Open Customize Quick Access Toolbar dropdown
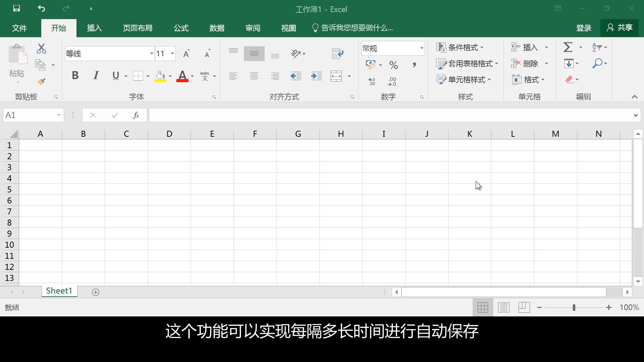The height and width of the screenshot is (362, 644). pyautogui.click(x=91, y=9)
